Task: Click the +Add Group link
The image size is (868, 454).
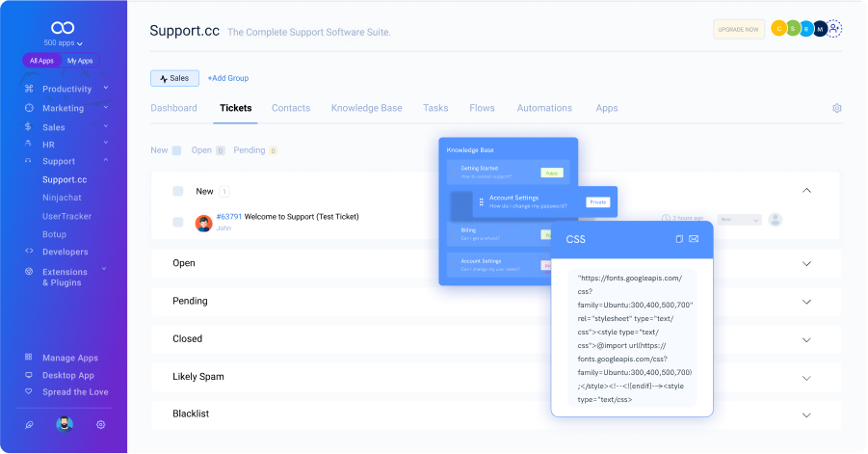Action: coord(228,78)
